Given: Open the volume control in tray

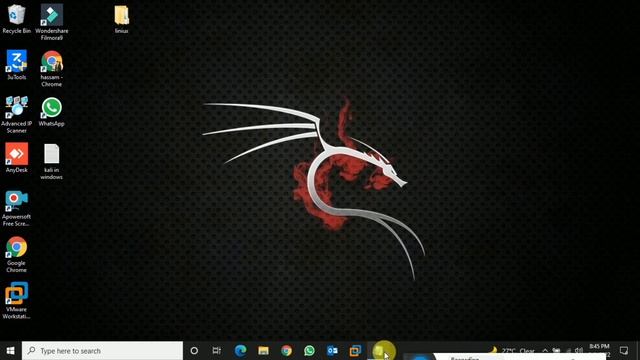Looking at the screenshot, I should coord(579,351).
